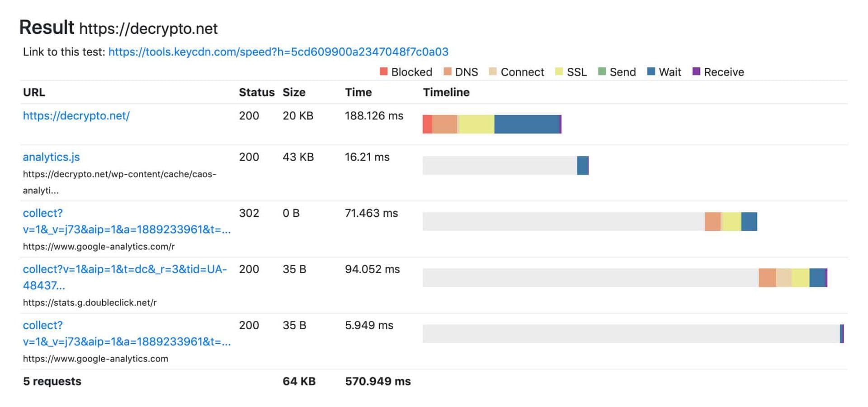
Task: Click the Status column header
Action: pyautogui.click(x=257, y=92)
